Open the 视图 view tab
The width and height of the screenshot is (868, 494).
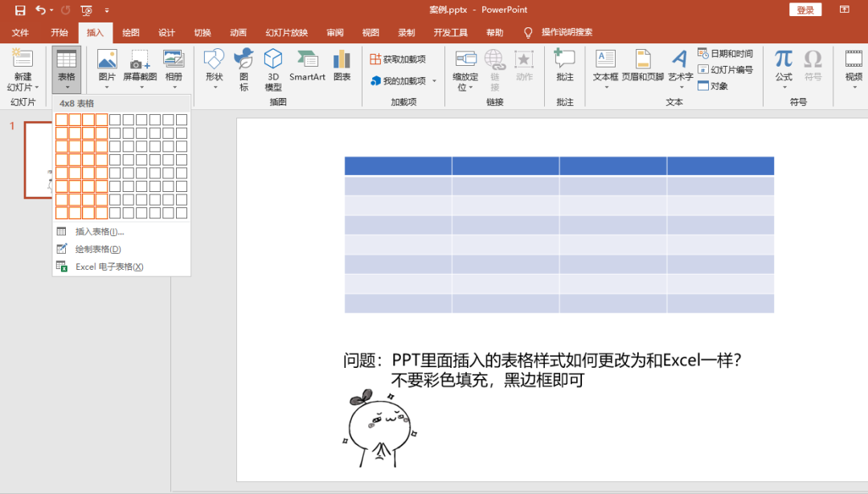pos(371,33)
